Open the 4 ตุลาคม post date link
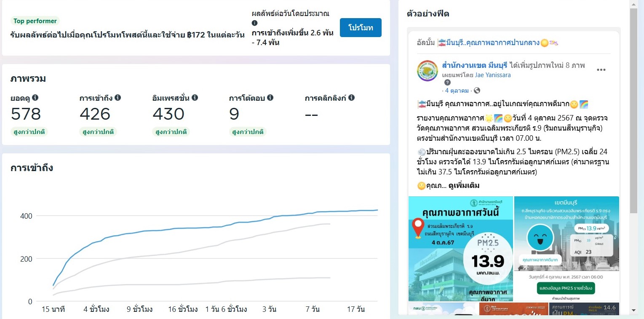This screenshot has width=644, height=319. coord(457,91)
